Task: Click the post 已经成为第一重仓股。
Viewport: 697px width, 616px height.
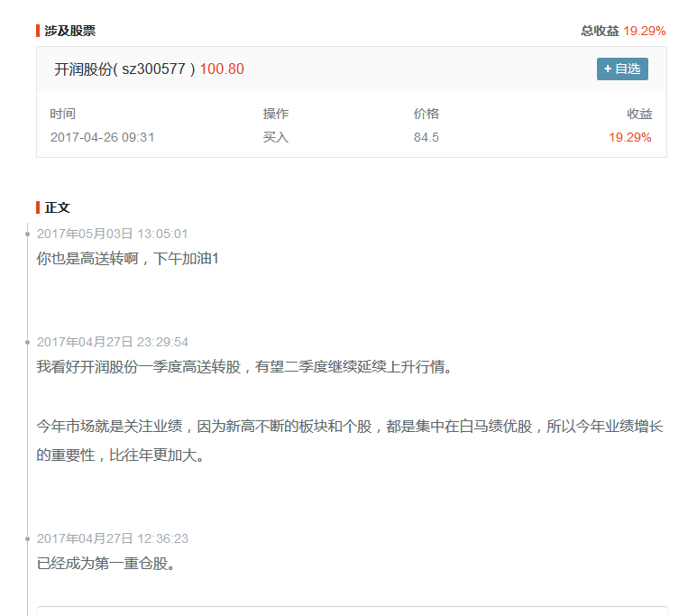Action: click(105, 564)
